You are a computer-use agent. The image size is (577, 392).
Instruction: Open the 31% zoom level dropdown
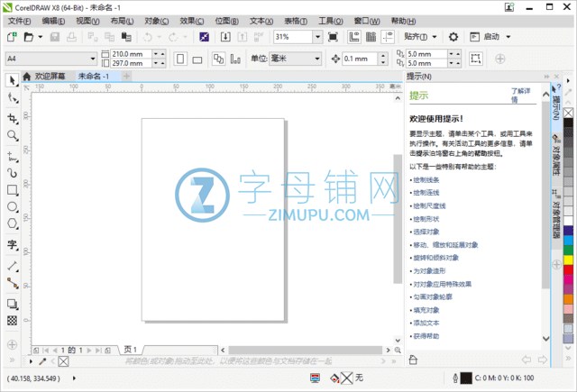[317, 37]
